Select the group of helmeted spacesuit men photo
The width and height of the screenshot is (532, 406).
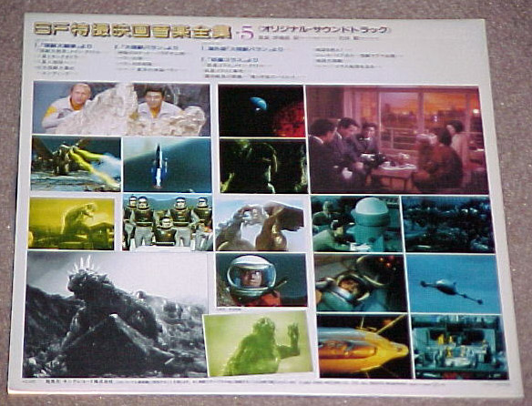coord(168,223)
